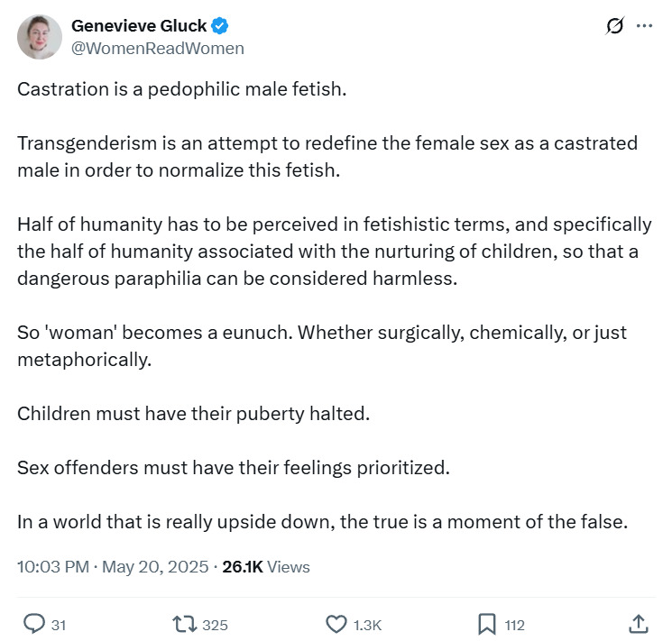Open the @WomenReadWomen handle link
Screen dimensions: 672x641
158,49
